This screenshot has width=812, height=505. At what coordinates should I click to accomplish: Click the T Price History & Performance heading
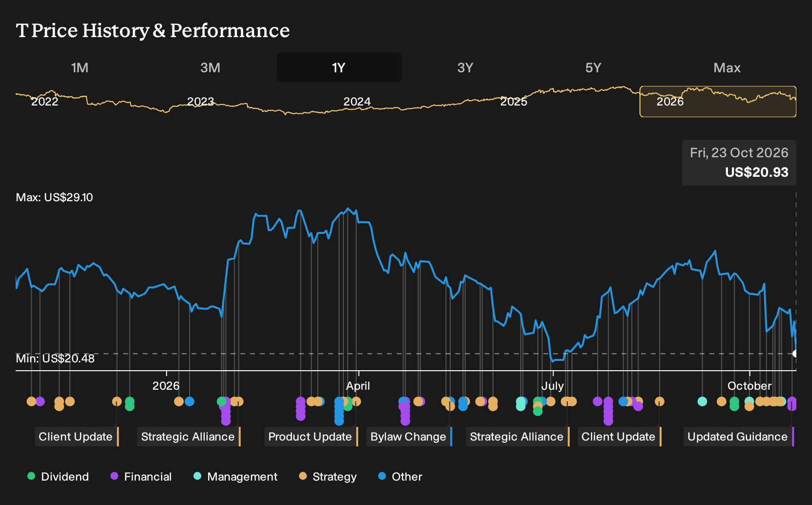pos(153,30)
